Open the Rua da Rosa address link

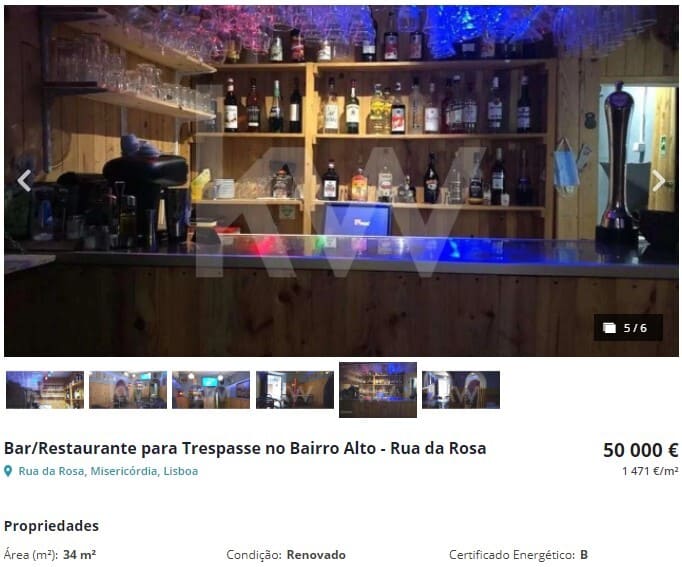click(51, 471)
